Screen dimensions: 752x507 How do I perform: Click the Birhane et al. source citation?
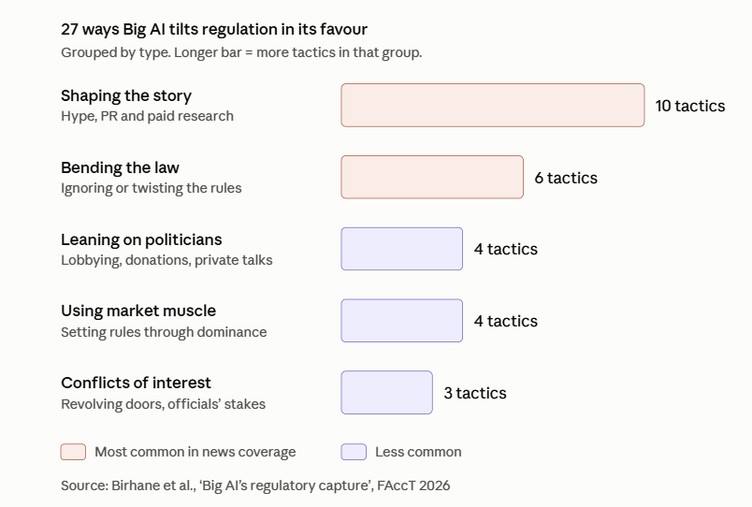point(256,485)
